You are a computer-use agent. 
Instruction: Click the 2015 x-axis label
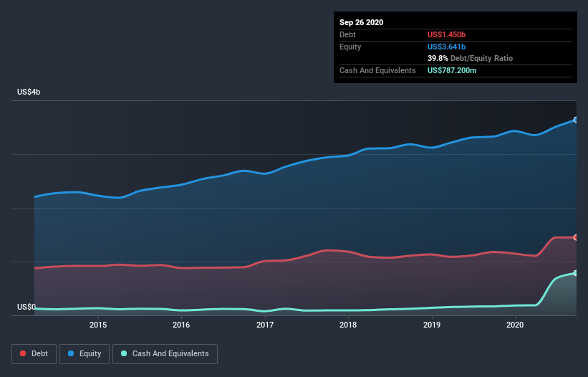[x=98, y=325]
